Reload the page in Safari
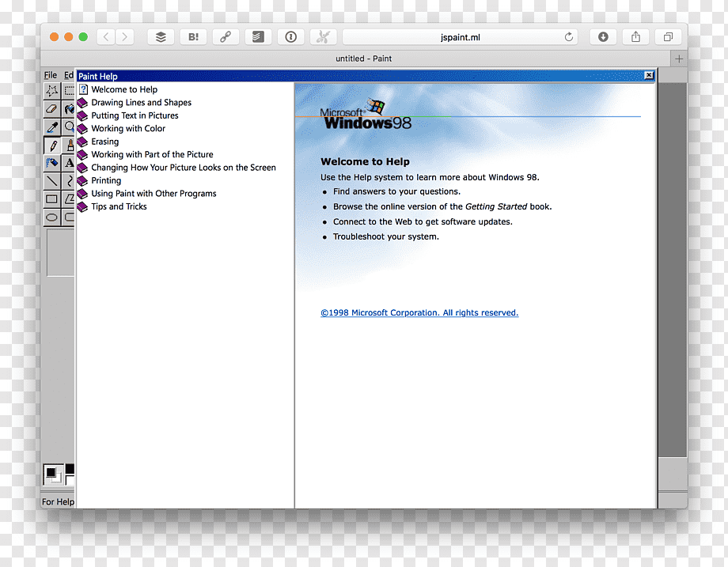The image size is (728, 567). tap(569, 37)
